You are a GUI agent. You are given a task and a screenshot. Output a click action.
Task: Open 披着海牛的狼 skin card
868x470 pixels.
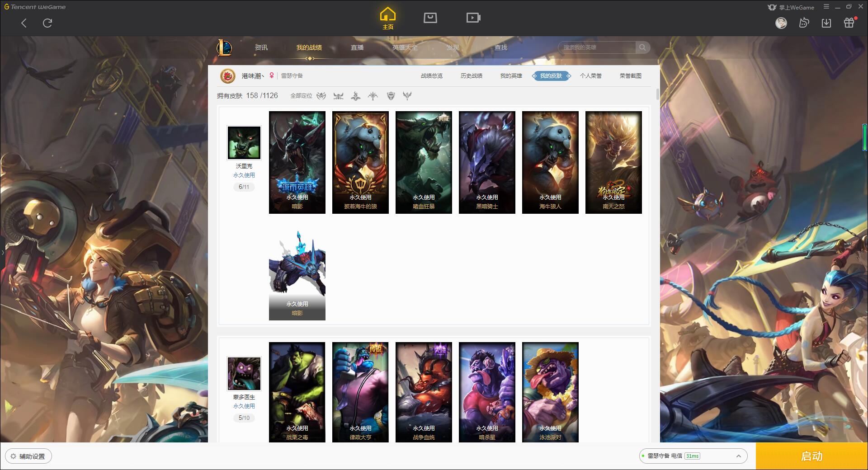click(360, 162)
